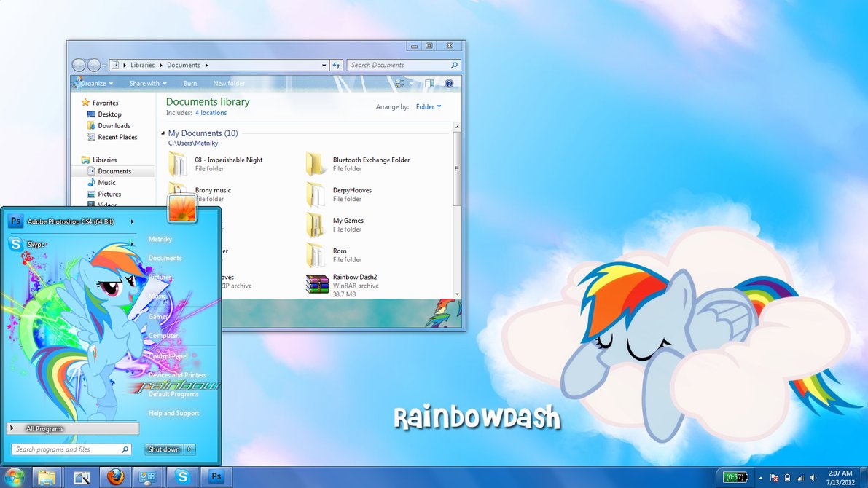Image resolution: width=868 pixels, height=488 pixels.
Task: Open Documents in Start menu right pane
Action: 165,258
